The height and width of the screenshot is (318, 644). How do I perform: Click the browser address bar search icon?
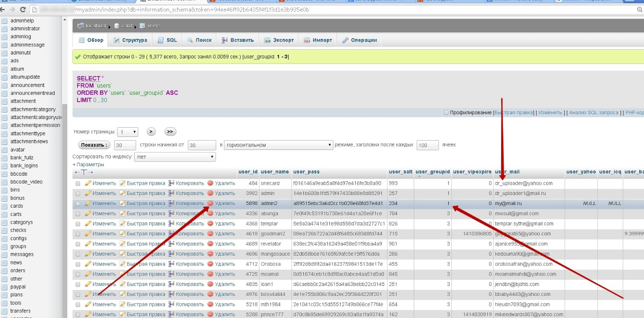[x=640, y=10]
